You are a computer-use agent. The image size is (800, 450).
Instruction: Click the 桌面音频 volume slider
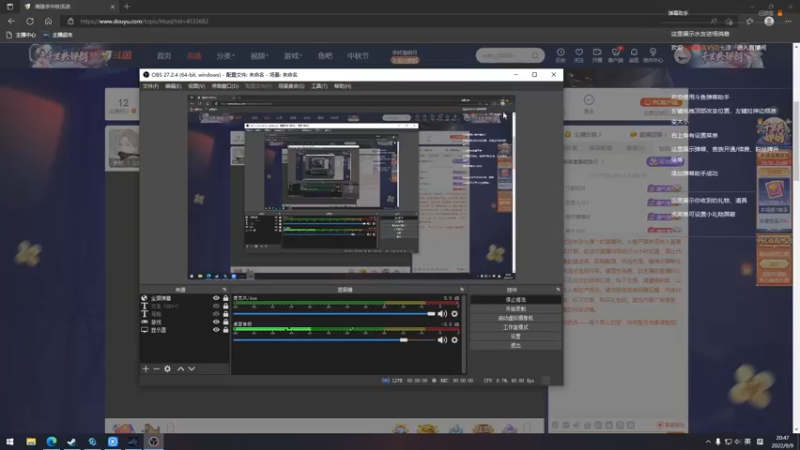click(x=334, y=340)
